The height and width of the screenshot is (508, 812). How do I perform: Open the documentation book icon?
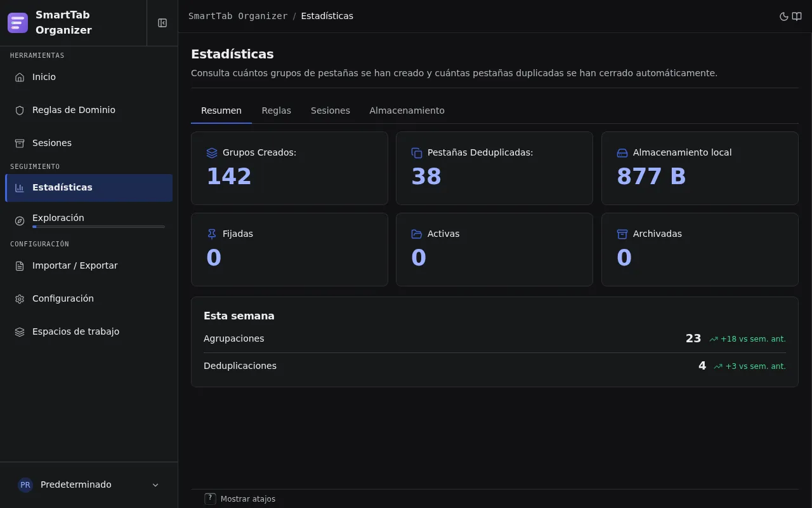tap(797, 17)
